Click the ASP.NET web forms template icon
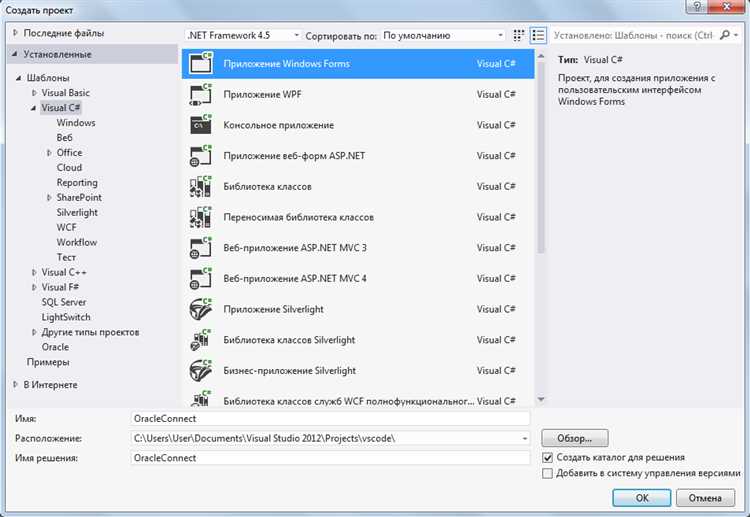Screen dimensions: 750x517 tap(201, 155)
